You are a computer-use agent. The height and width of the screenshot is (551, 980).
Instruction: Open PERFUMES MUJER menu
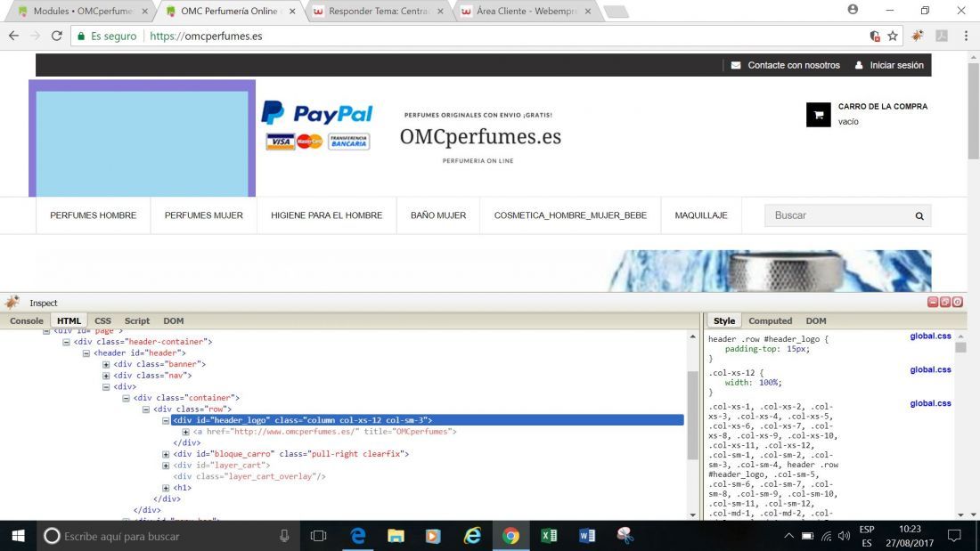tap(204, 215)
